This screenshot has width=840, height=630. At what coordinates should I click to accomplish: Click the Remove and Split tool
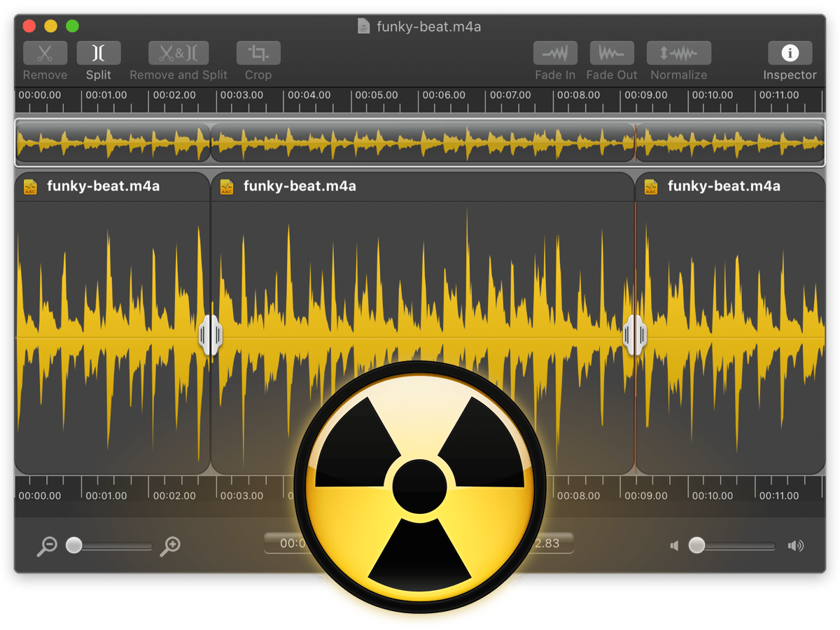click(x=178, y=54)
